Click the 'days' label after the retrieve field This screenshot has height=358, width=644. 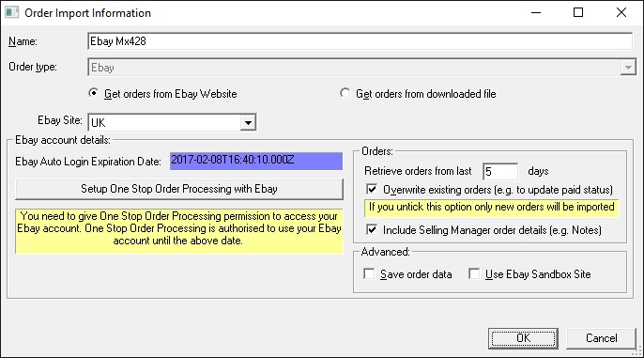pyautogui.click(x=538, y=171)
